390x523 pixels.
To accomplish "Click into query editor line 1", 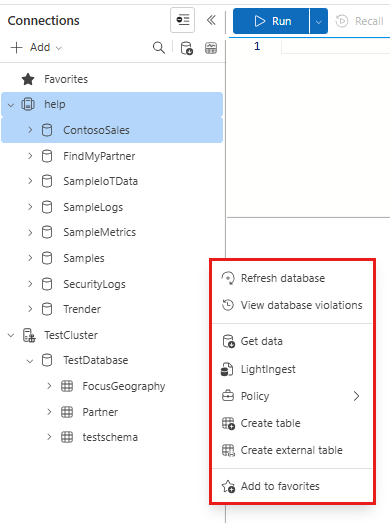I will (x=335, y=46).
